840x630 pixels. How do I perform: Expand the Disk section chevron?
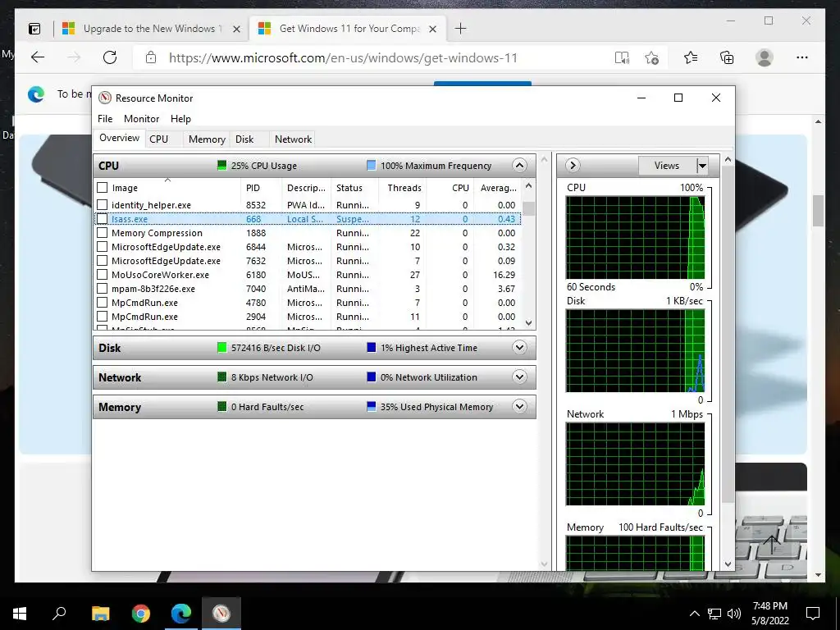(x=519, y=348)
